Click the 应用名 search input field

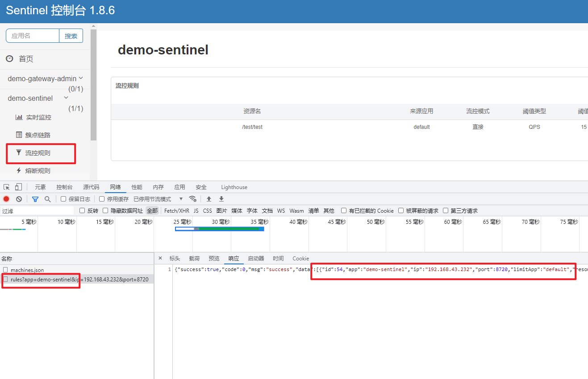click(x=33, y=36)
